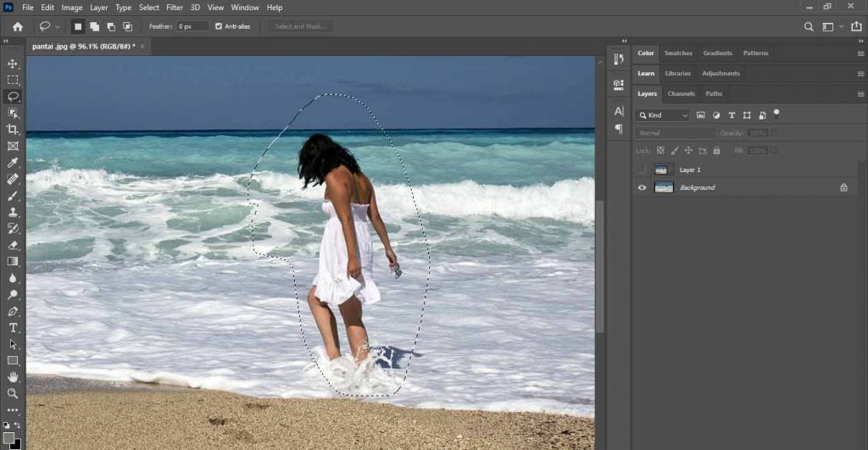The height and width of the screenshot is (450, 868).
Task: Select the Spot Healing Brush tool
Action: click(13, 179)
